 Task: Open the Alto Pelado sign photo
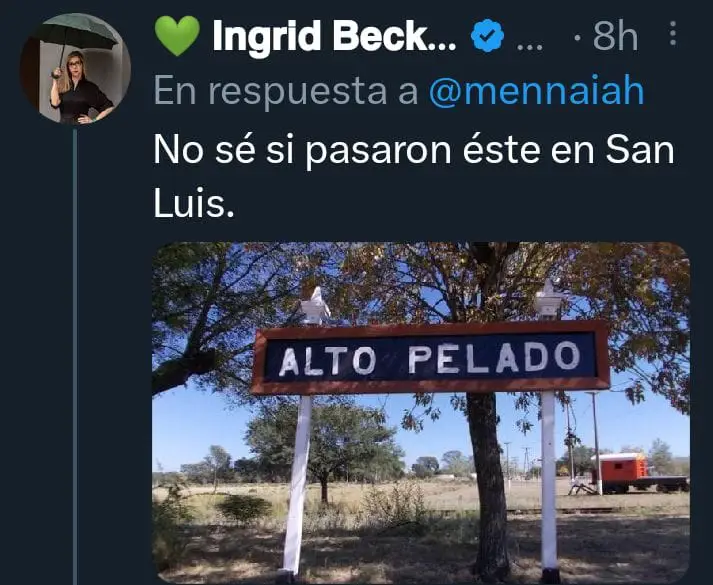click(421, 413)
